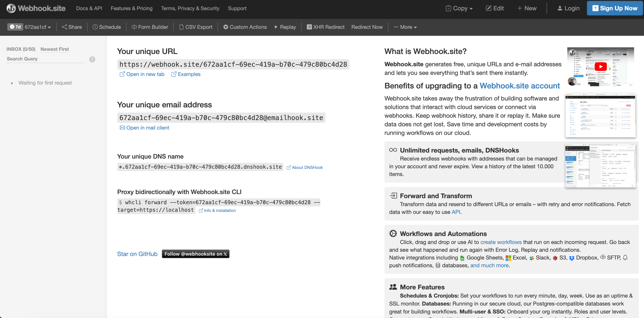Click the CSV Export file icon
This screenshot has width=644, height=318.
click(181, 27)
